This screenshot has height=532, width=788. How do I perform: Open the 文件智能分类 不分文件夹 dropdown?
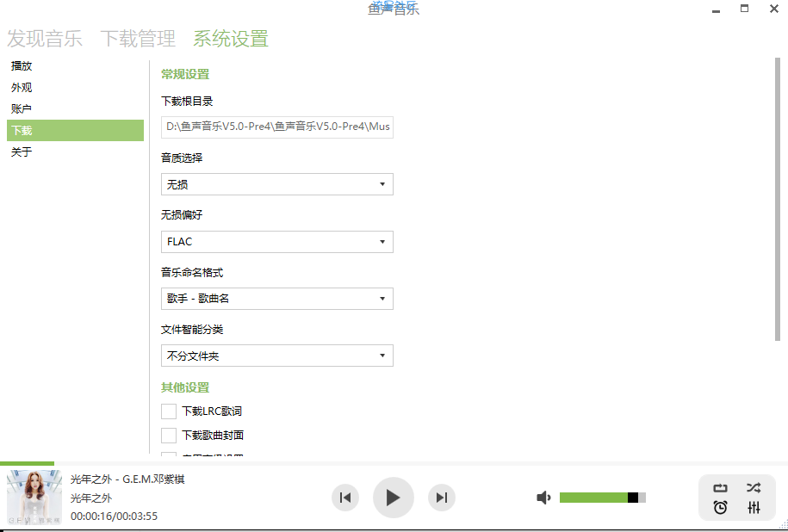click(277, 356)
